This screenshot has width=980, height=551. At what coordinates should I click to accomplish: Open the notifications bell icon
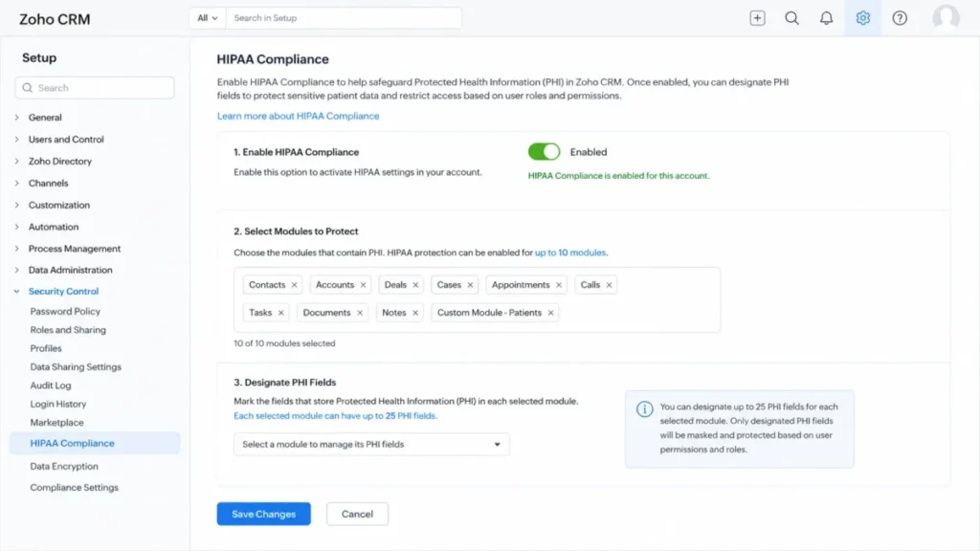point(826,18)
